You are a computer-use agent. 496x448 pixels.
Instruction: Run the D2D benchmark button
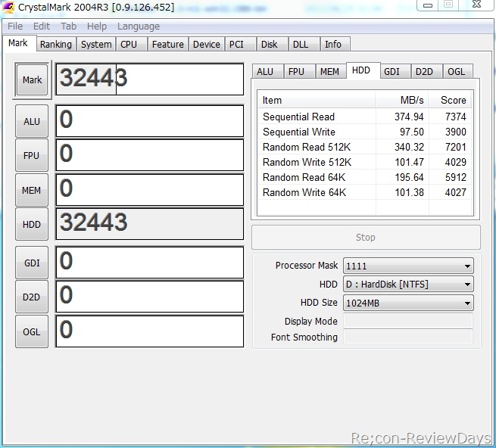tap(32, 297)
